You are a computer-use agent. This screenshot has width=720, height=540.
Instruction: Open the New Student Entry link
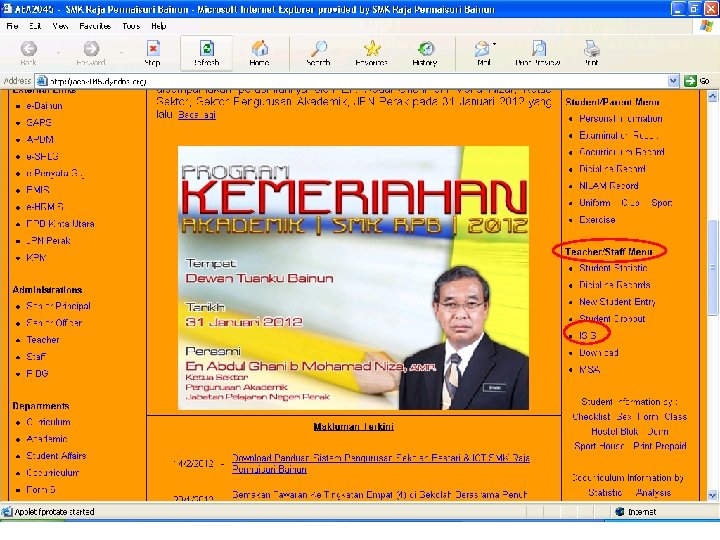pyautogui.click(x=617, y=302)
